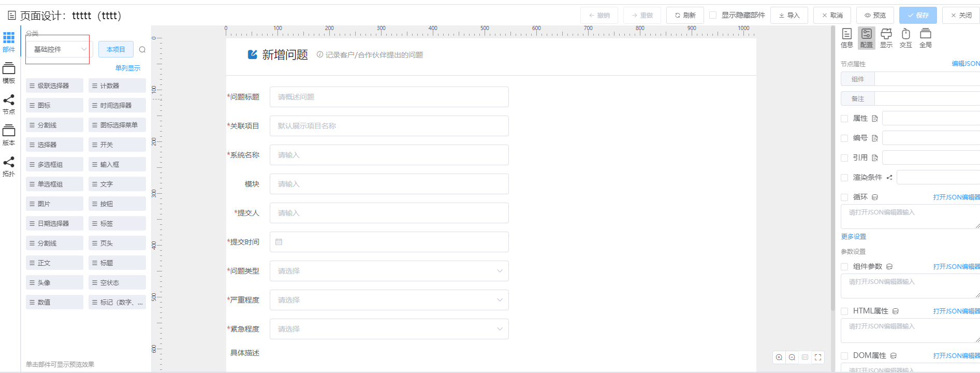Click the branch icon next to 渲染条件

pos(889,178)
